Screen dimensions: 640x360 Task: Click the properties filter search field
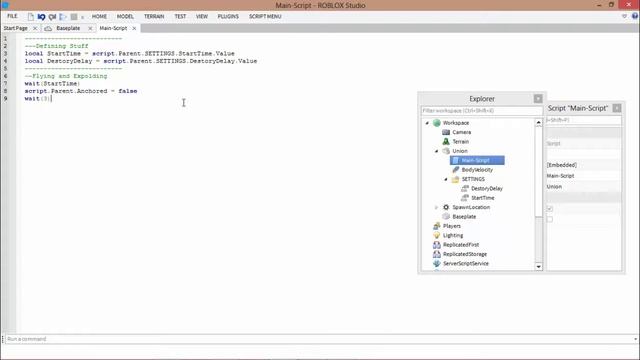pyautogui.click(x=584, y=120)
